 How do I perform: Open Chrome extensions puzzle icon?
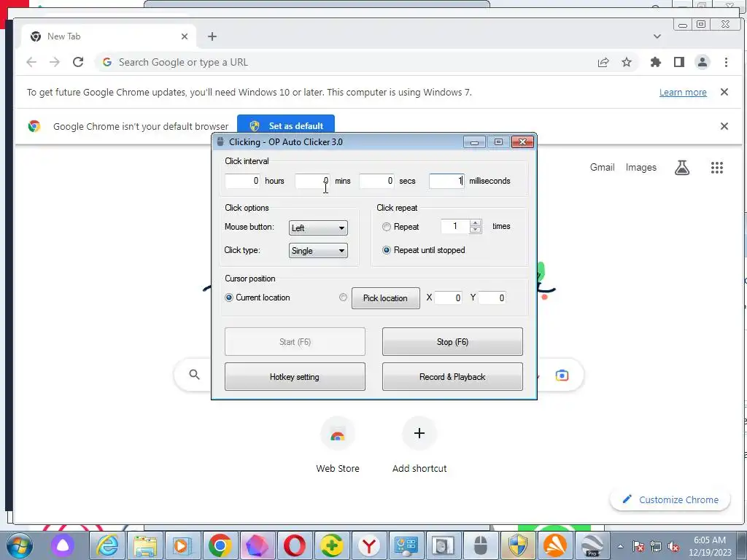coord(656,62)
